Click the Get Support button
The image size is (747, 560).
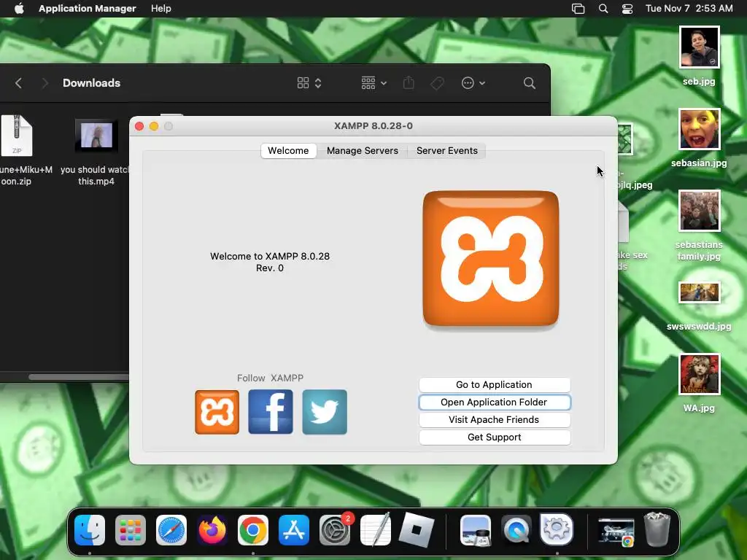pyautogui.click(x=495, y=437)
